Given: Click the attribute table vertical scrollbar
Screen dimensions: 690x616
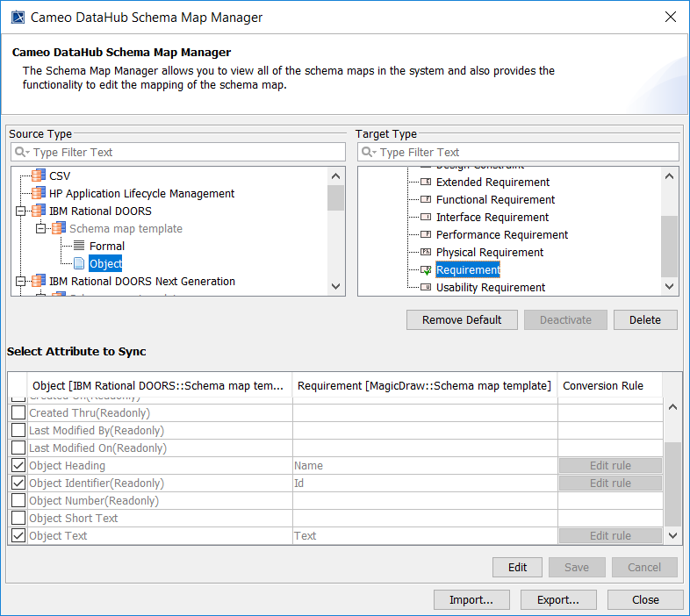Looking at the screenshot, I should (x=672, y=483).
